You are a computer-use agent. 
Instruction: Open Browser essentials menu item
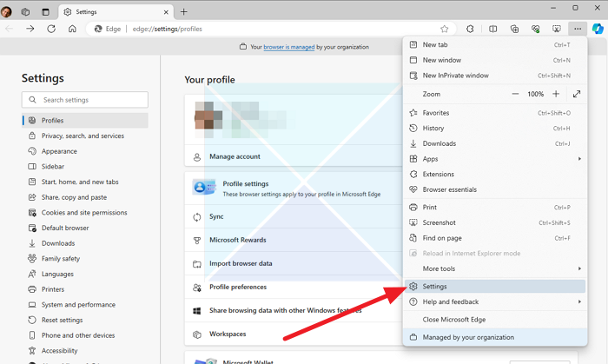(495, 189)
